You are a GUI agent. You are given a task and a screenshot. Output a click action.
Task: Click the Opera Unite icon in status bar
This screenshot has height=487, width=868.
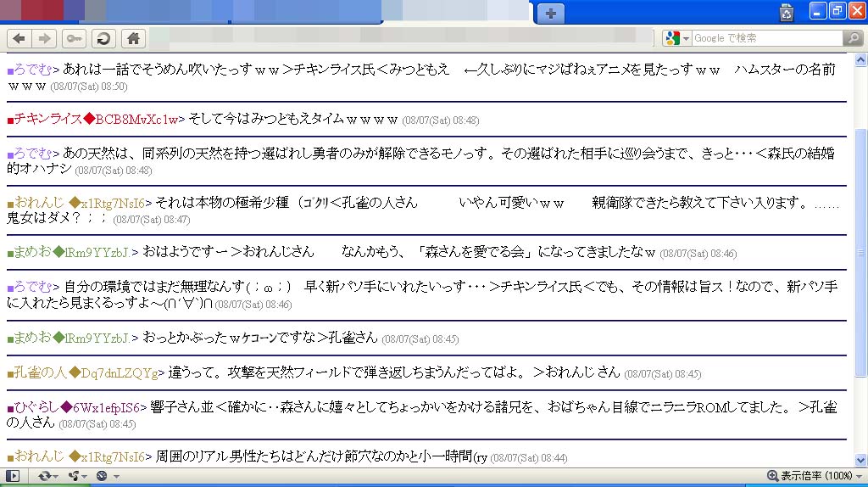(73, 476)
